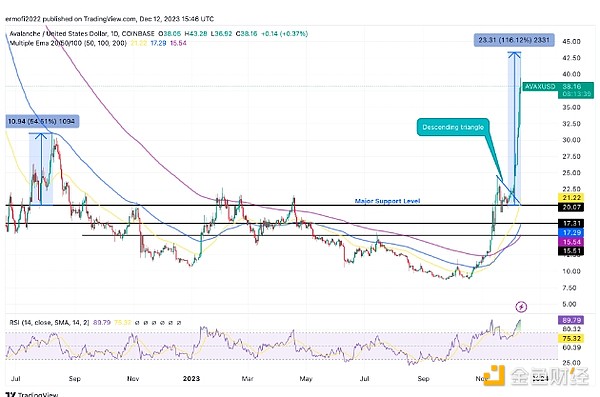
Task: Click the last ø symbol in the RSI legend
Action: pos(179,323)
